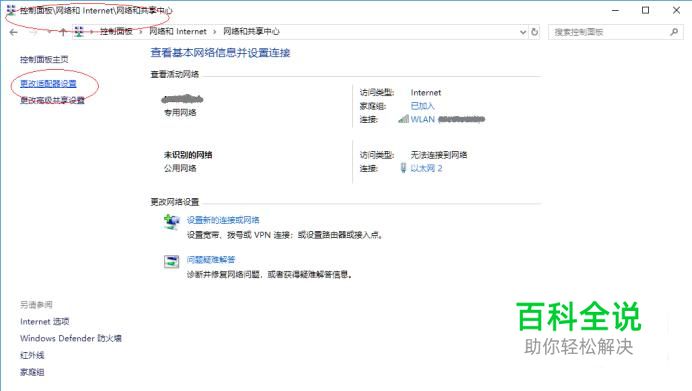Screen dimensions: 692x391
Task: Select 网络和共享中心 breadcrumb
Action: click(x=251, y=31)
